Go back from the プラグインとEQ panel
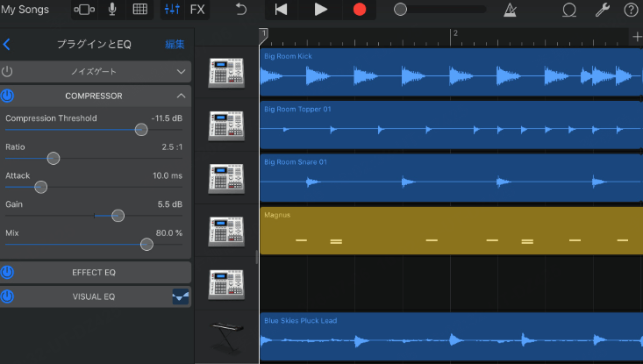This screenshot has height=364, width=643. (6, 44)
